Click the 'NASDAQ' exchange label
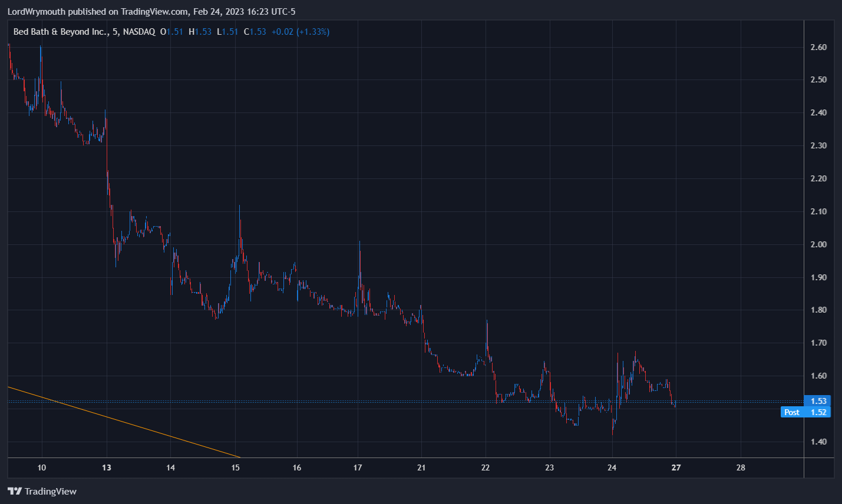 tap(139, 32)
